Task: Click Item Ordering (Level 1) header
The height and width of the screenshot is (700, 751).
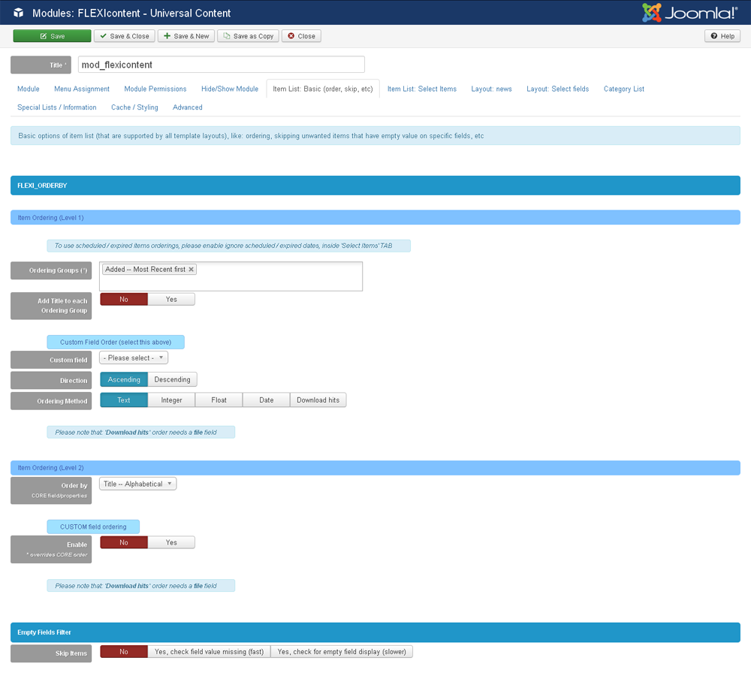Action: [375, 218]
